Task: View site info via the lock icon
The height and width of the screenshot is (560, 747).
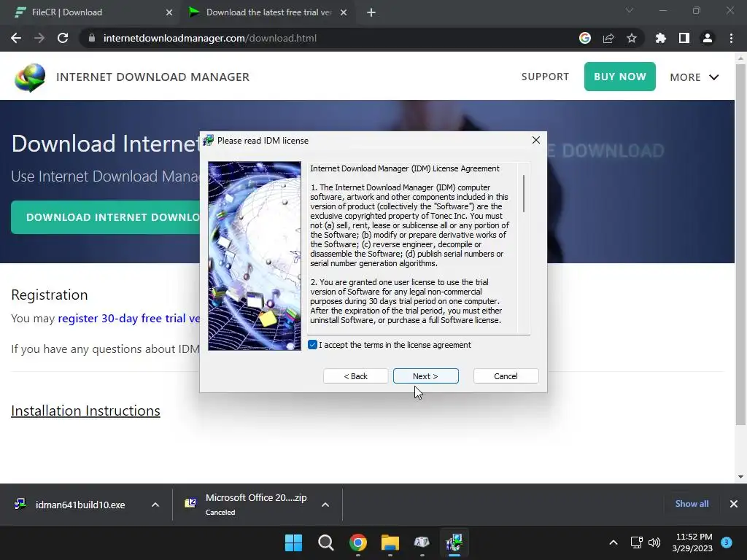Action: [x=92, y=38]
